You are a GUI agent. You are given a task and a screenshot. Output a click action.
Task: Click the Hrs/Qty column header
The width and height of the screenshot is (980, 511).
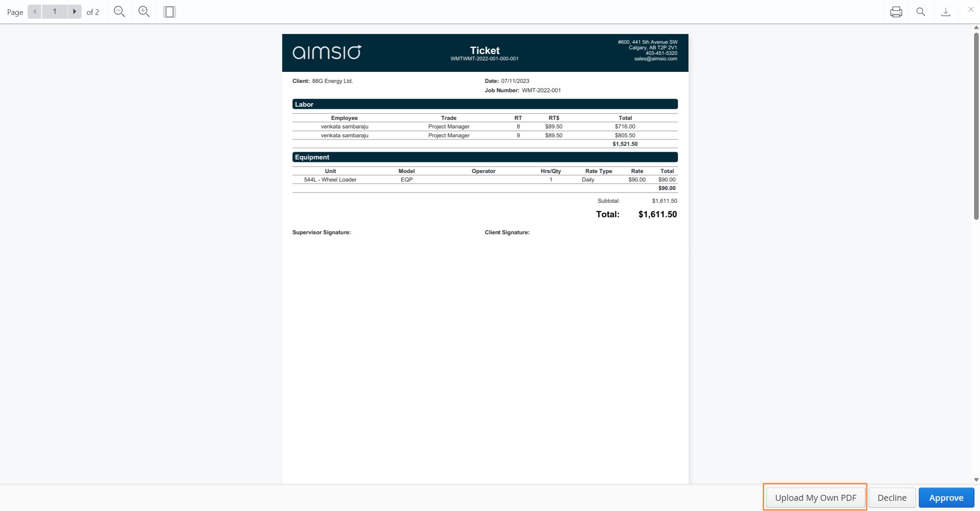[551, 171]
